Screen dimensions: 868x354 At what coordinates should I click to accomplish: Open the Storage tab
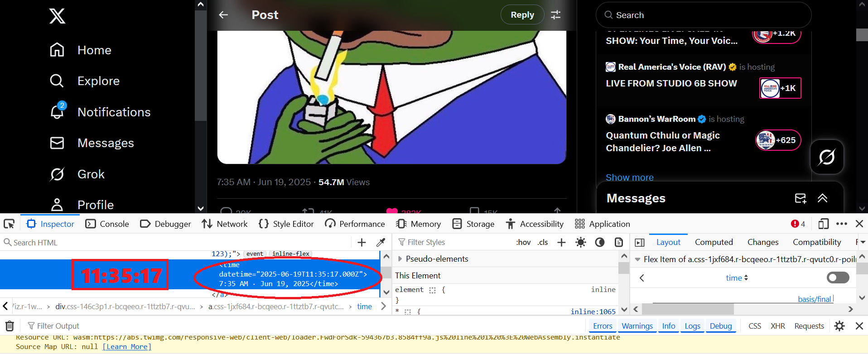point(473,224)
